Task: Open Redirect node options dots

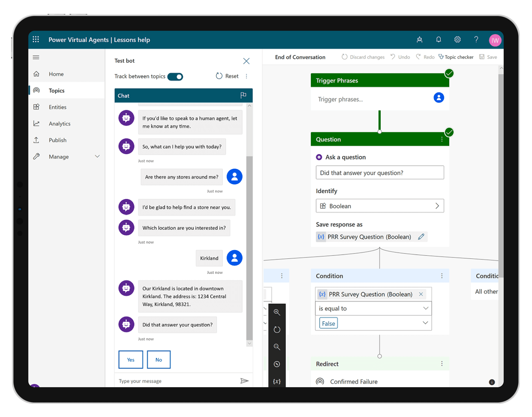Action: click(442, 364)
